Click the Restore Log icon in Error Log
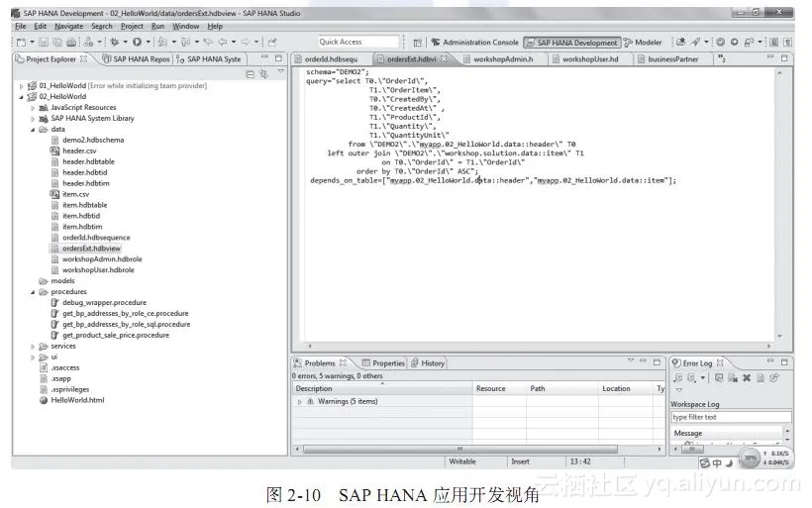812x508 pixels. click(774, 378)
